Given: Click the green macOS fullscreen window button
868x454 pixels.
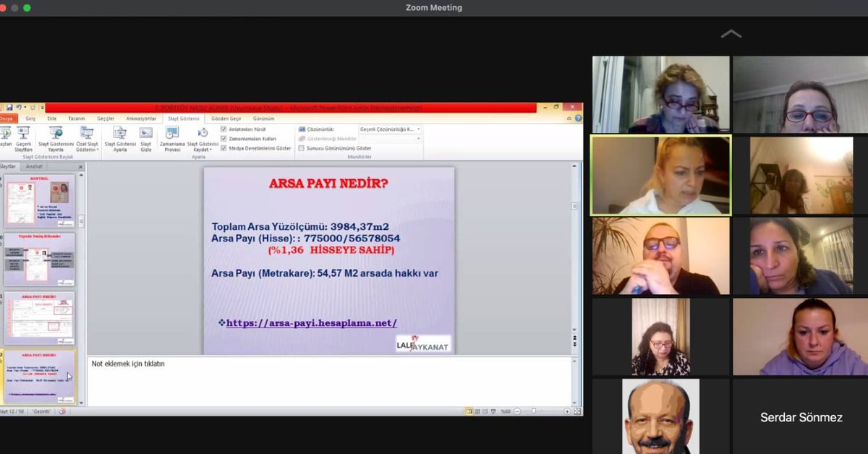Looking at the screenshot, I should tap(27, 8).
